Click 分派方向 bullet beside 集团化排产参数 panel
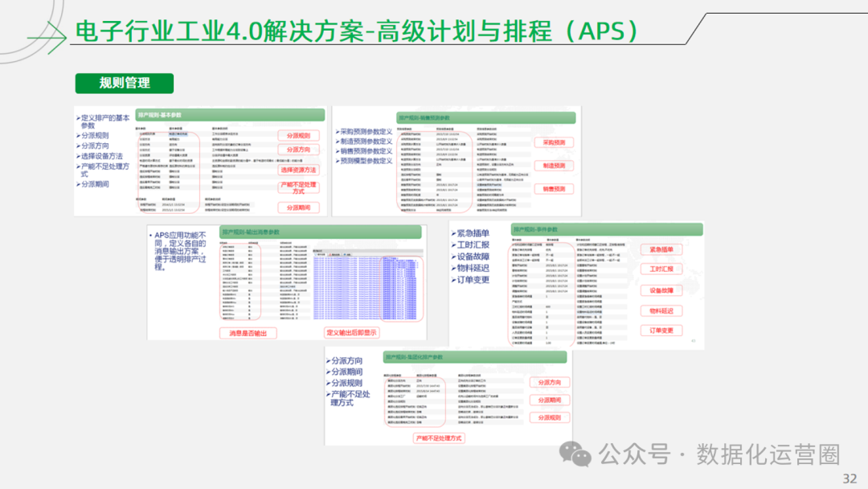 [x=345, y=360]
